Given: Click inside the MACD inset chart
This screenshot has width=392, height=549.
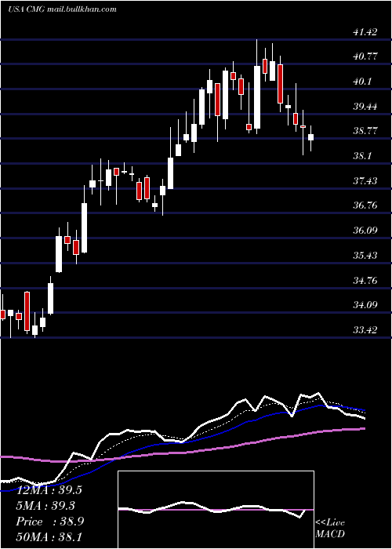Looking at the screenshot, I should [216, 510].
